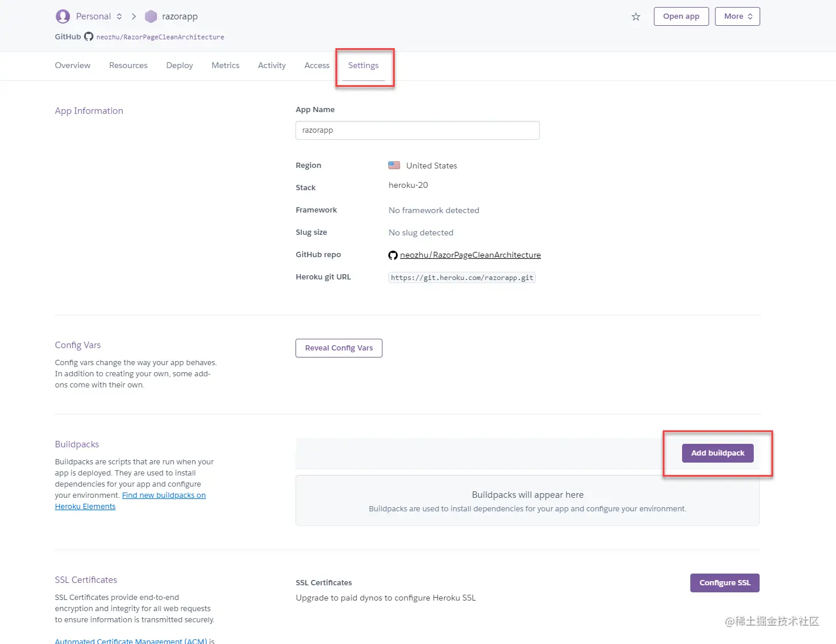Expand the More dropdown menu
The image size is (836, 644).
pyautogui.click(x=737, y=16)
